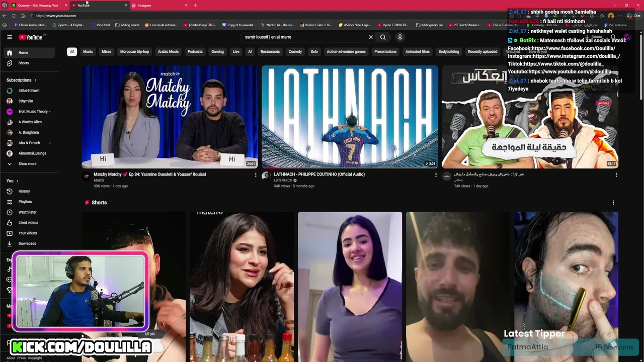
Task: Click the Match channel avatar under first video
Action: 86,176
